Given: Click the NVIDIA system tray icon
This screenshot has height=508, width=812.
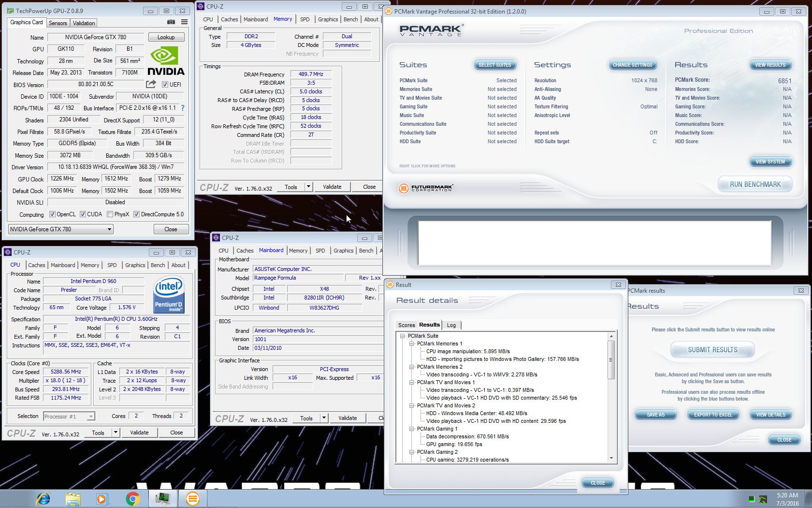Looking at the screenshot, I should [763, 499].
